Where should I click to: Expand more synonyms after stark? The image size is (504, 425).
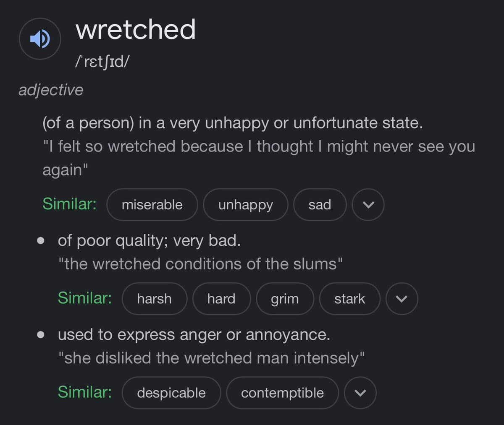coord(402,299)
